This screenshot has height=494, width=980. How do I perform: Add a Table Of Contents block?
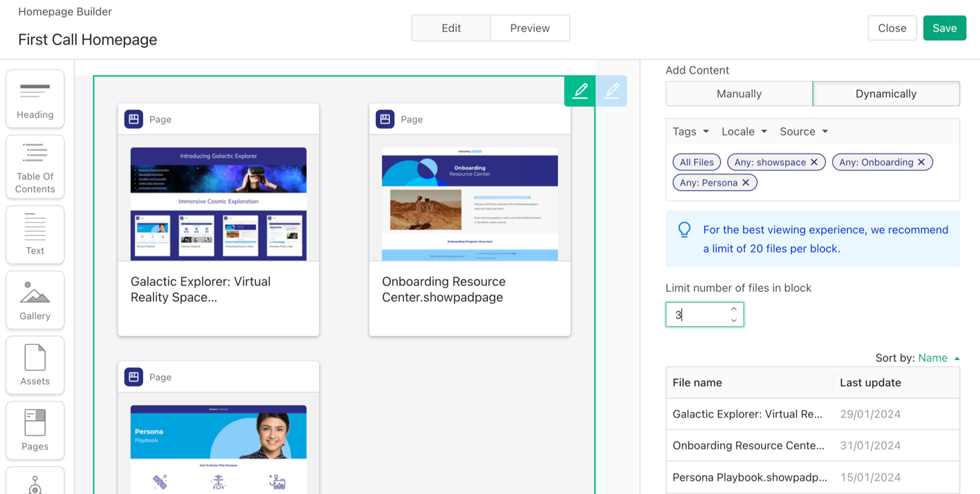pyautogui.click(x=35, y=167)
